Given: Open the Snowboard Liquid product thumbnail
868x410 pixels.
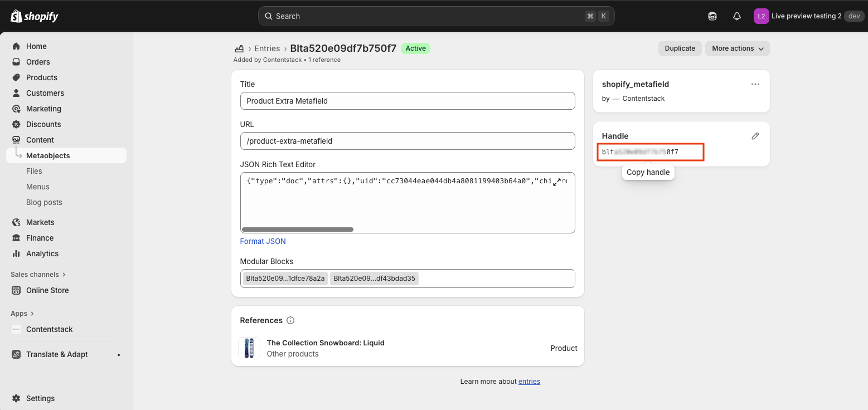Looking at the screenshot, I should point(249,348).
